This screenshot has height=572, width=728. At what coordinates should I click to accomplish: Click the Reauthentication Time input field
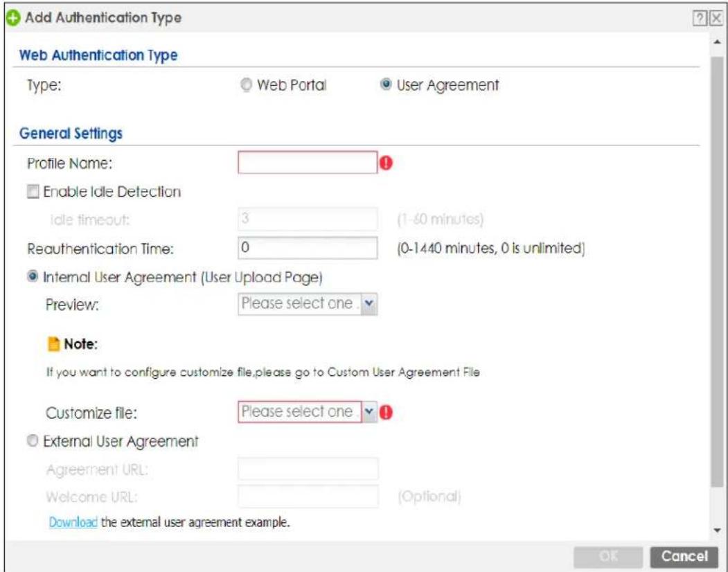point(308,248)
